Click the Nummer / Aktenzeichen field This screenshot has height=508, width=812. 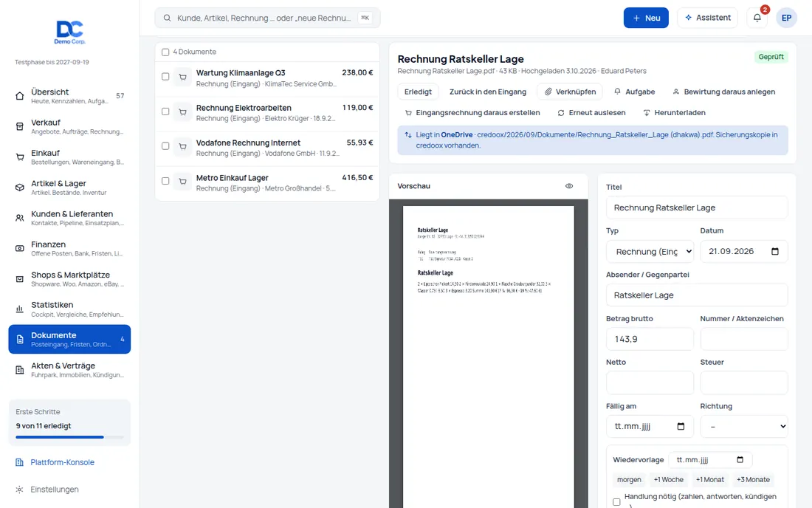[x=744, y=339]
